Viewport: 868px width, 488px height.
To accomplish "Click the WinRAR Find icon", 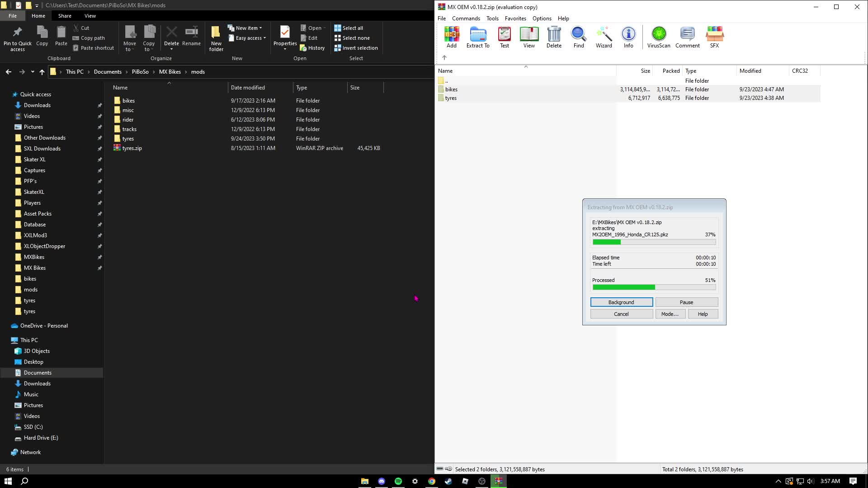I will [x=579, y=37].
